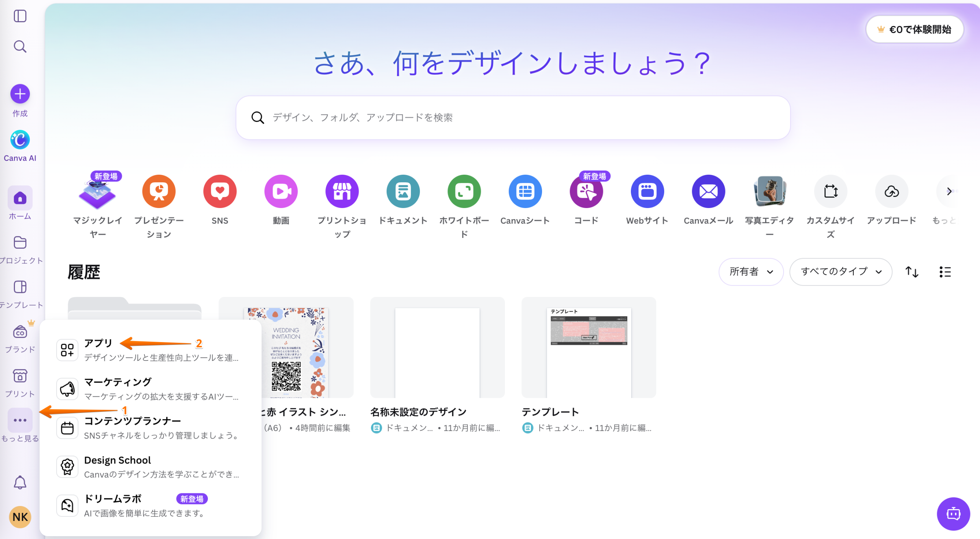Click the 赤 イラスト シン... design title
This screenshot has height=539, width=980.
pyautogui.click(x=304, y=412)
